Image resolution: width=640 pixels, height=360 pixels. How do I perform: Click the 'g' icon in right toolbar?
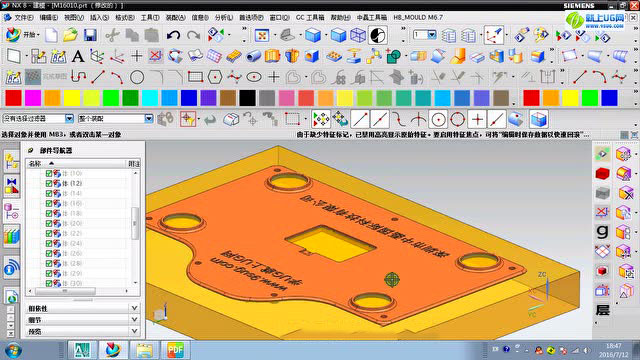click(602, 231)
